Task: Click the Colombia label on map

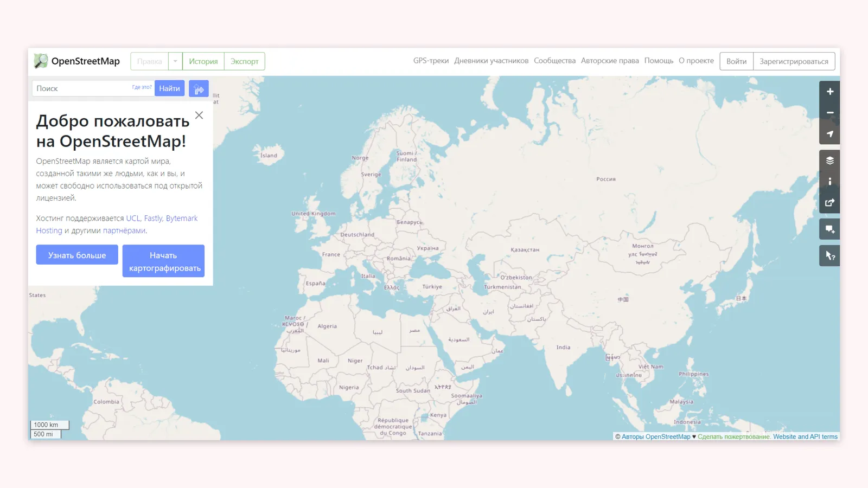Action: coord(106,402)
